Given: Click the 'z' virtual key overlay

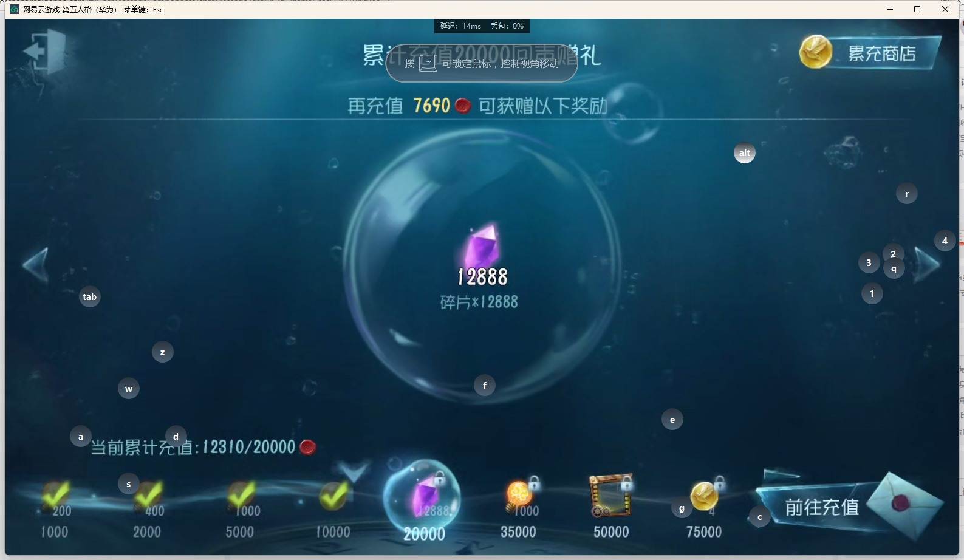Looking at the screenshot, I should [x=163, y=352].
